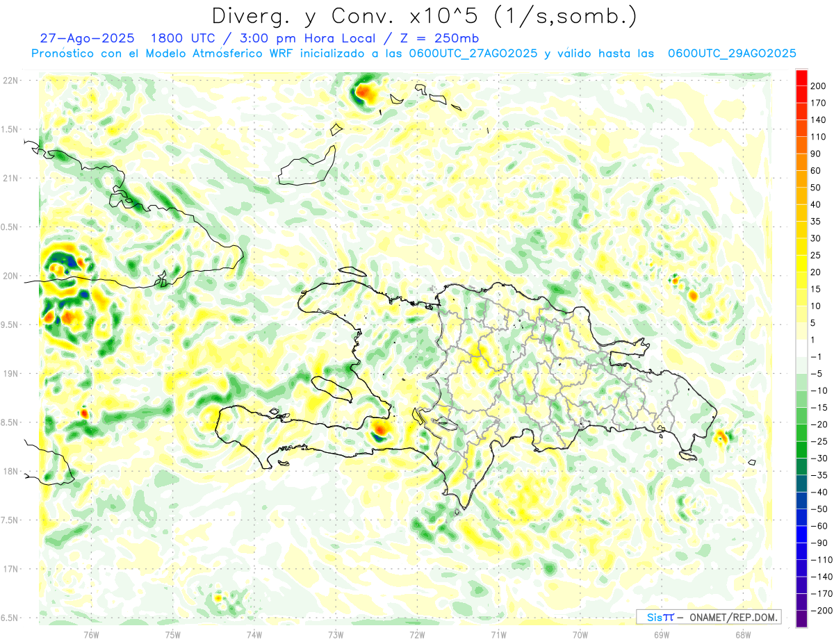The width and height of the screenshot is (834, 644).
Task: Click the "-25" color scale value
Action: (x=819, y=441)
